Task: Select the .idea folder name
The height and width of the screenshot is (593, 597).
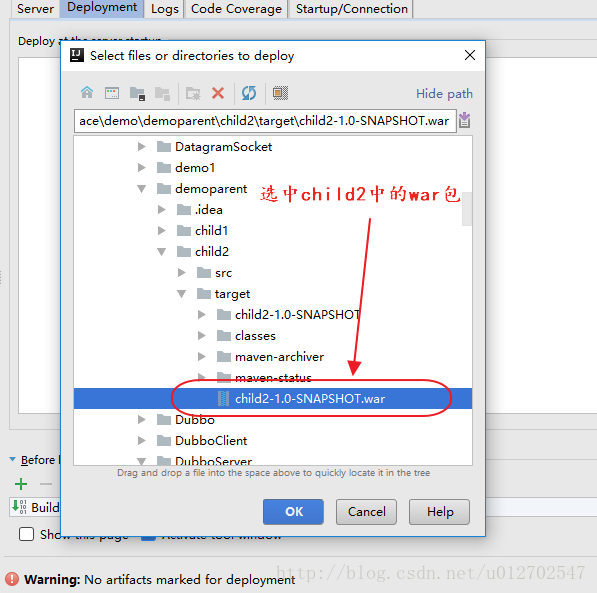Action: click(x=209, y=210)
